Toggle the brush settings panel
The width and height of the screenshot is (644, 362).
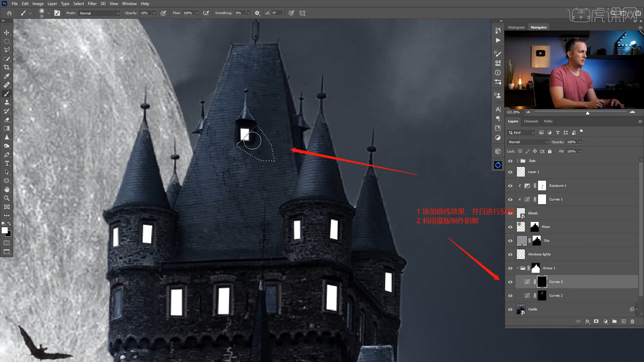pos(57,13)
